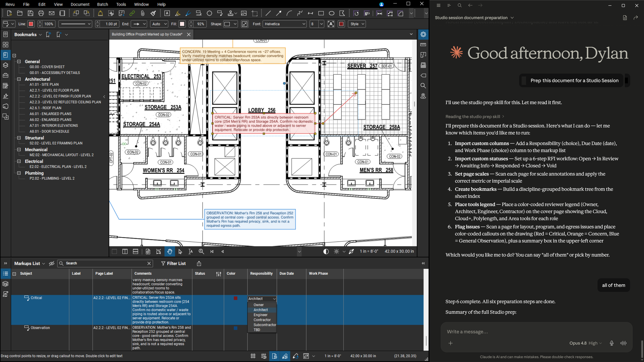Toggle grid display in status bar
644x362 pixels.
253,356
